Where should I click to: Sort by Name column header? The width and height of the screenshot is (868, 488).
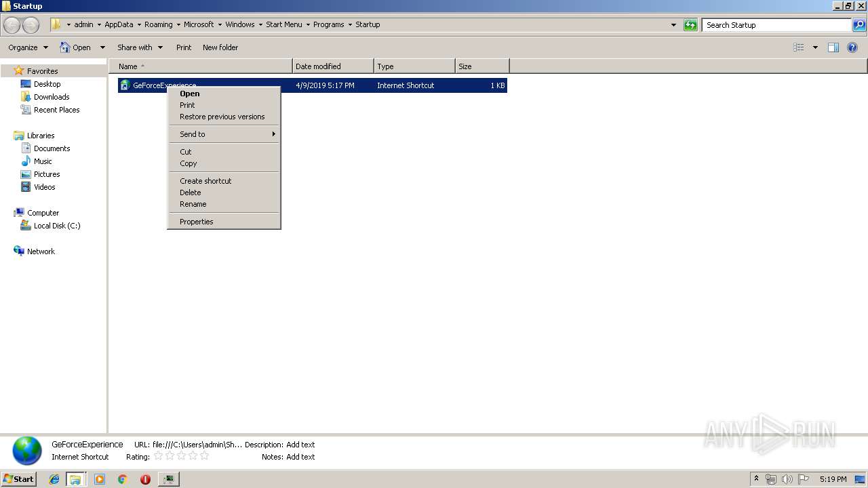tap(201, 66)
